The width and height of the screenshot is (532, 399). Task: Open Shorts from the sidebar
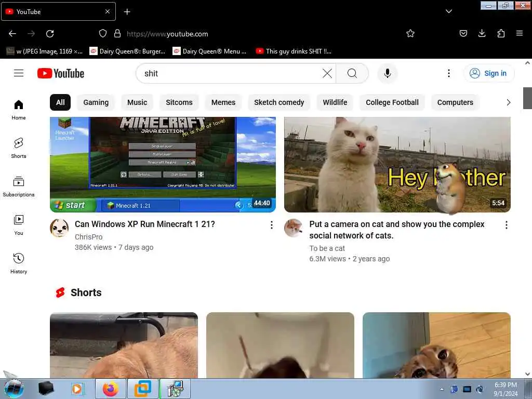(x=19, y=148)
